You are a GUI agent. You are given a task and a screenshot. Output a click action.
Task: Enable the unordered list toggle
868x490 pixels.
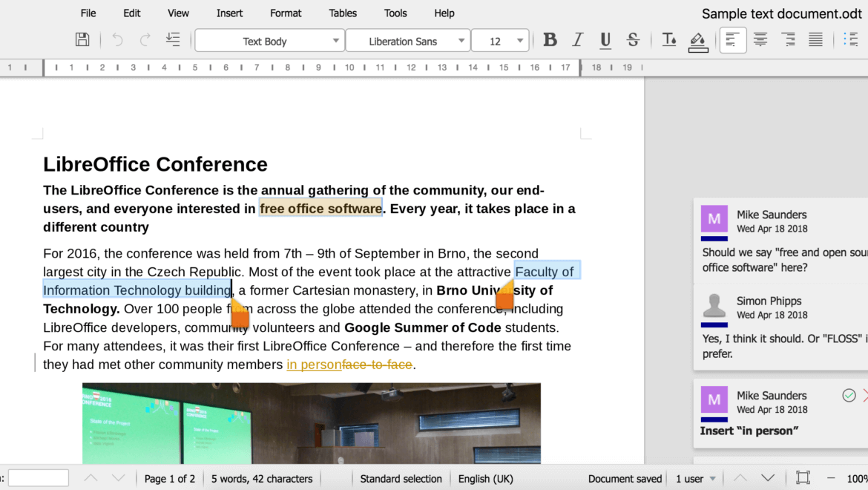click(851, 39)
